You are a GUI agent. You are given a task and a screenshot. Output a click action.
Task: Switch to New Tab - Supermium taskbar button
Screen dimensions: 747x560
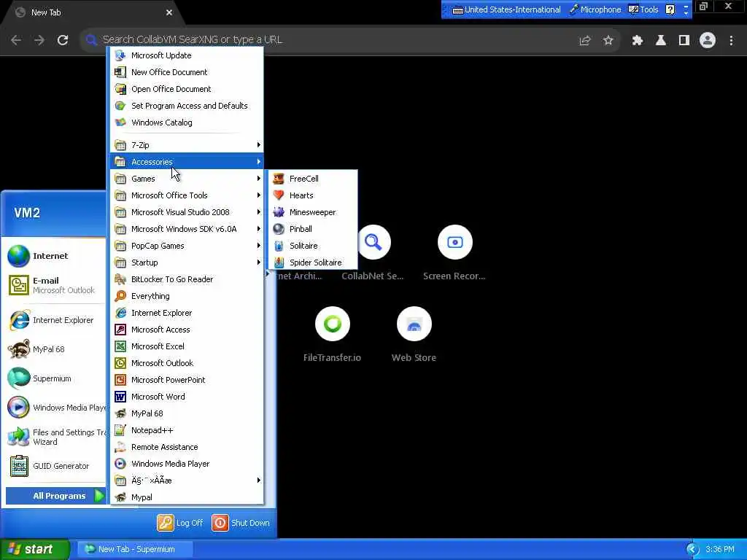[x=135, y=549]
